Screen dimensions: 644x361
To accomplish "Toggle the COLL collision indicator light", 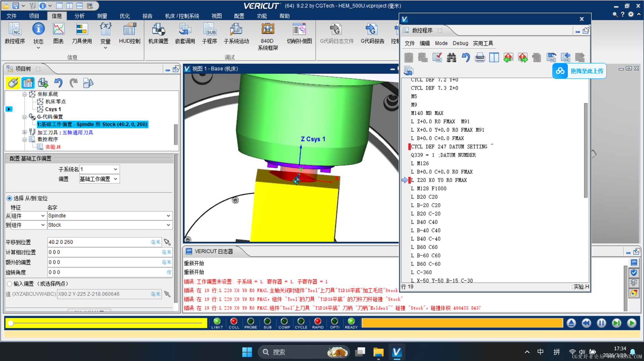I will tap(234, 321).
